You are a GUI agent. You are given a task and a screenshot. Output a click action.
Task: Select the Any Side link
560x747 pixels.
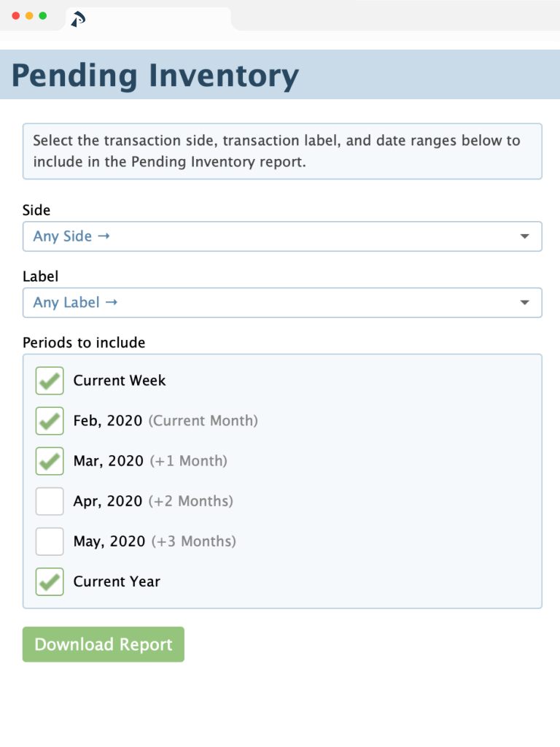[x=61, y=236]
